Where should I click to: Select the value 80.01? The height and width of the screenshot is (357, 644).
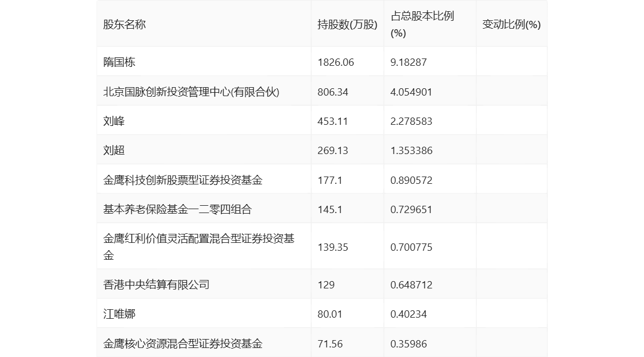tap(330, 314)
